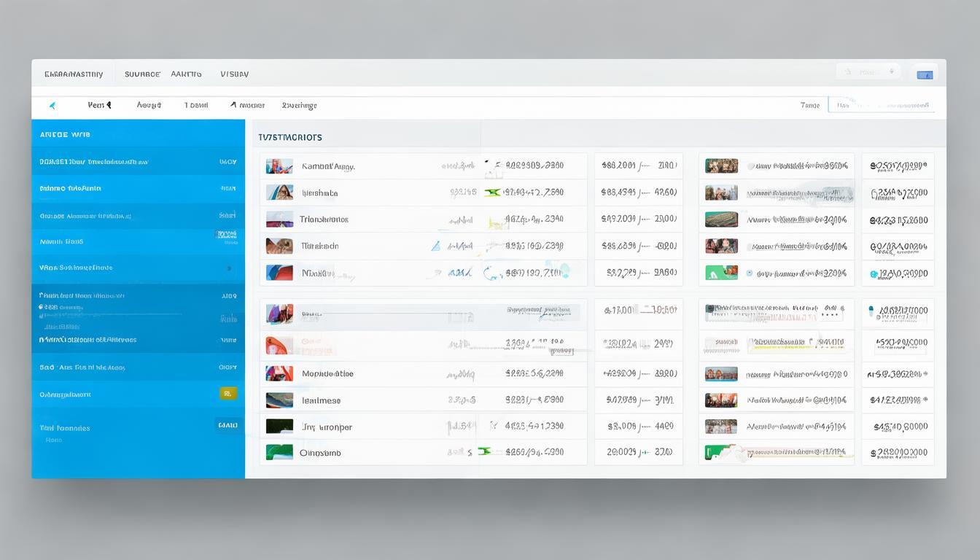This screenshot has height=560, width=980.
Task: Click the teal dot icon in the far-right value column
Action: coord(874,274)
